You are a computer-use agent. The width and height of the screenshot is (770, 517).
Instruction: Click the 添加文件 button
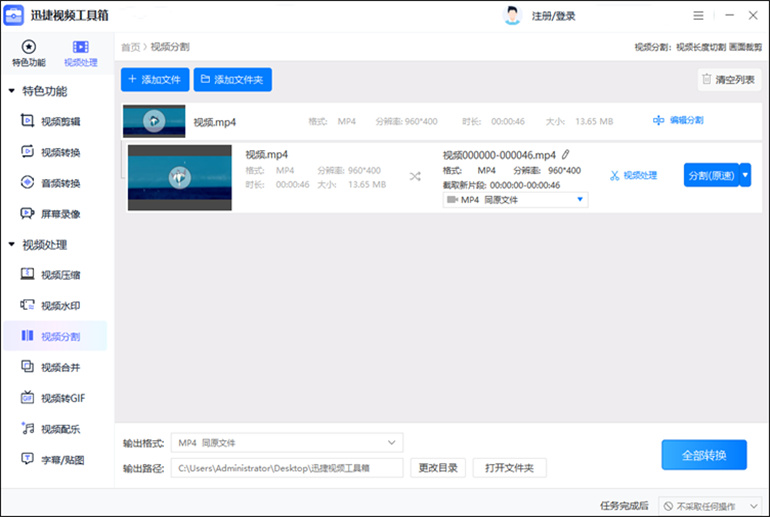pos(155,80)
